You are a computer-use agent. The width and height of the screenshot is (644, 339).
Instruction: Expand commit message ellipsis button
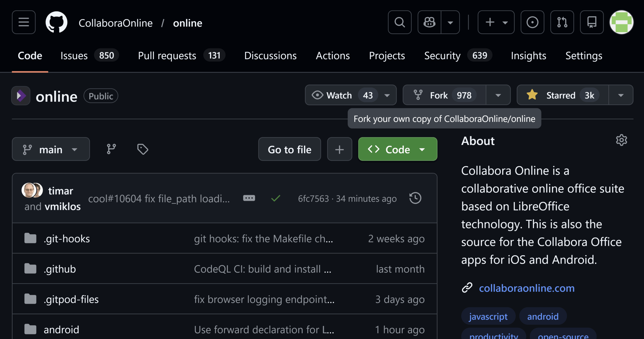(x=249, y=198)
